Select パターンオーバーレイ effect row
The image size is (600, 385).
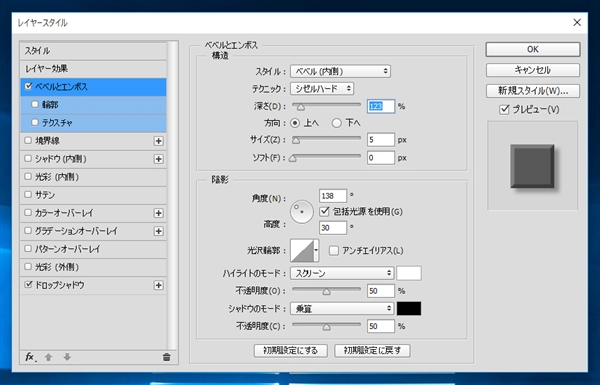pos(93,249)
